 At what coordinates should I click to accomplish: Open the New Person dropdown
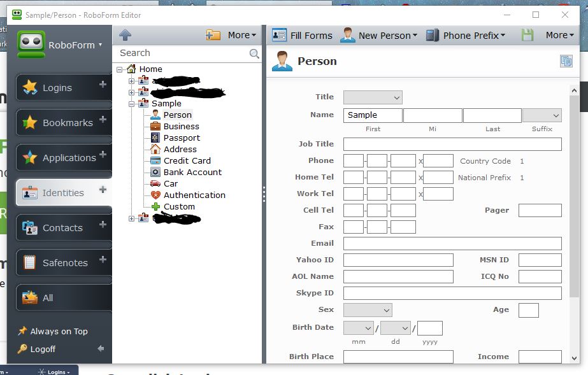point(379,36)
